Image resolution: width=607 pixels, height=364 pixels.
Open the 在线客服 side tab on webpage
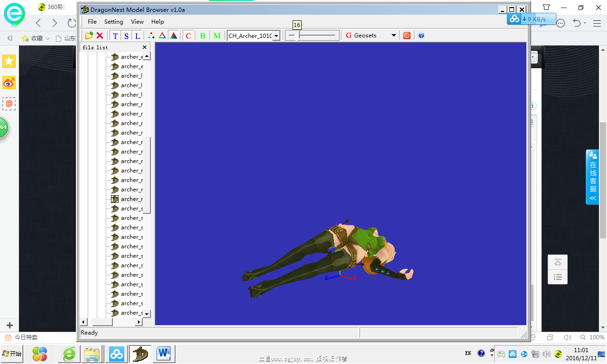[593, 177]
